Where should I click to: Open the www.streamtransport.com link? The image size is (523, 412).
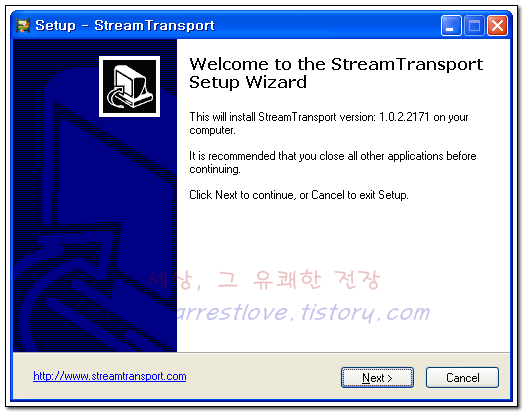click(110, 376)
